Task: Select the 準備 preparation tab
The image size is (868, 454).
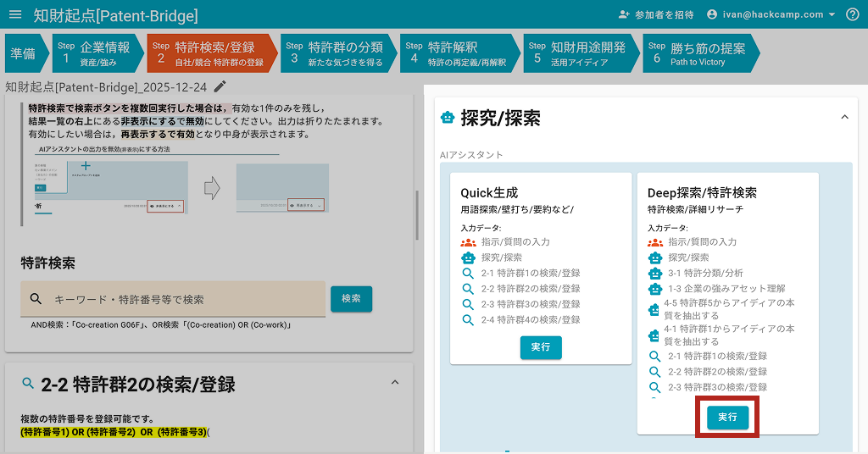Action: pyautogui.click(x=23, y=53)
